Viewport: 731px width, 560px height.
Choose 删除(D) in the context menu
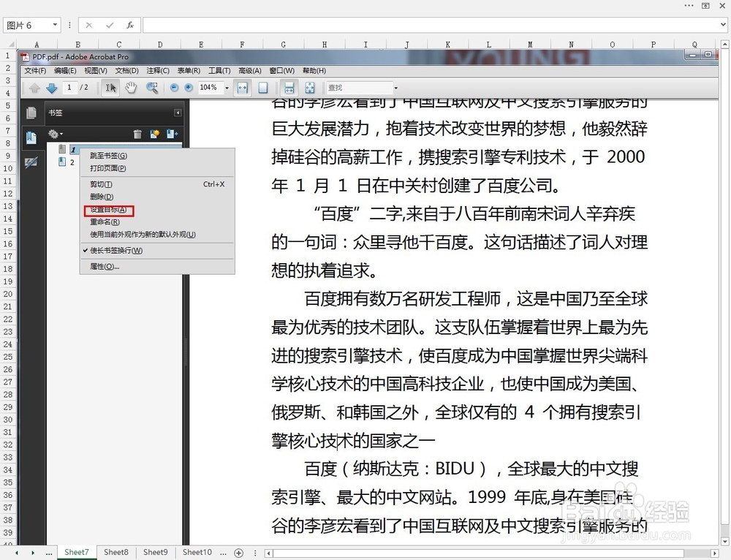[101, 197]
